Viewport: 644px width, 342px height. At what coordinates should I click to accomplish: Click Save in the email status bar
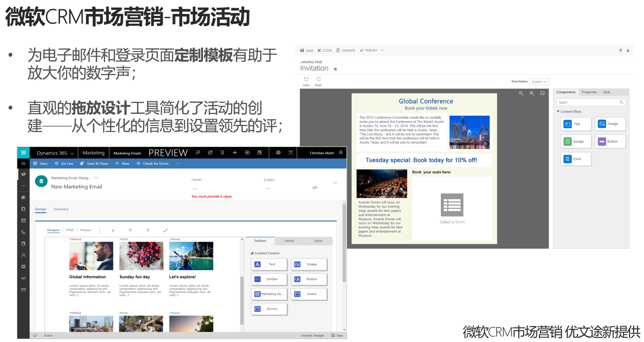(337, 335)
